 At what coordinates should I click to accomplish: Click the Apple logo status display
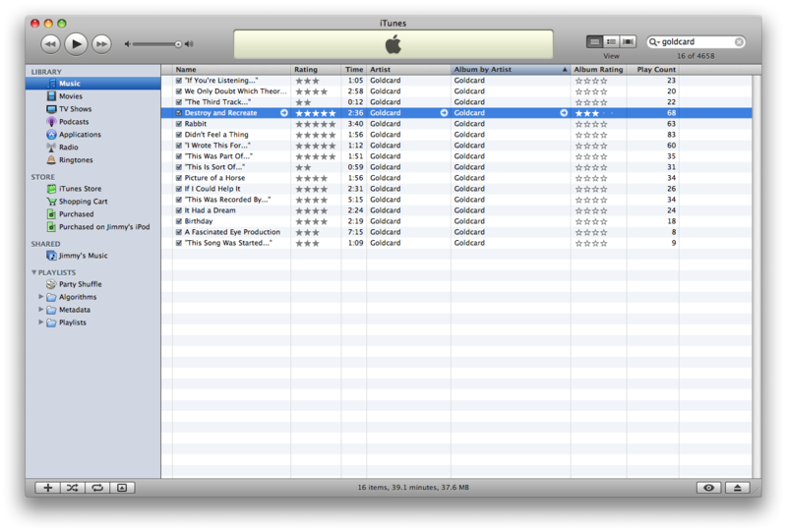coord(393,44)
